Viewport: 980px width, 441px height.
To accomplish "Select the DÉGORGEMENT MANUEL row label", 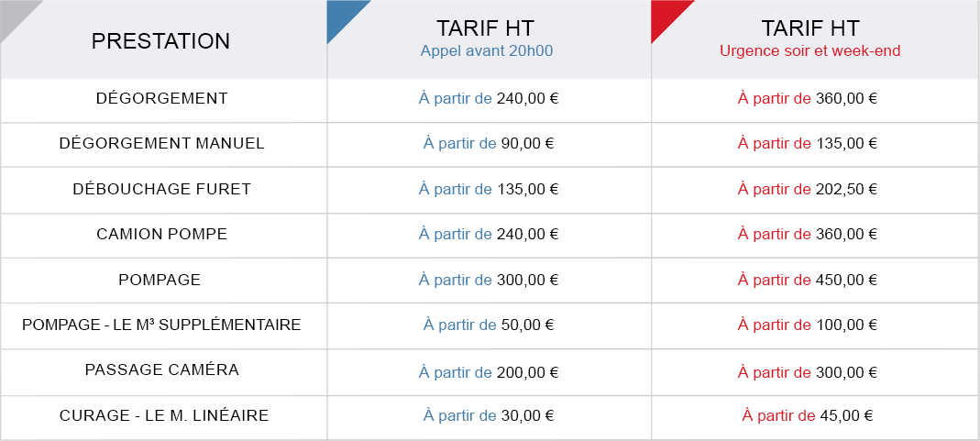I will coord(162,143).
